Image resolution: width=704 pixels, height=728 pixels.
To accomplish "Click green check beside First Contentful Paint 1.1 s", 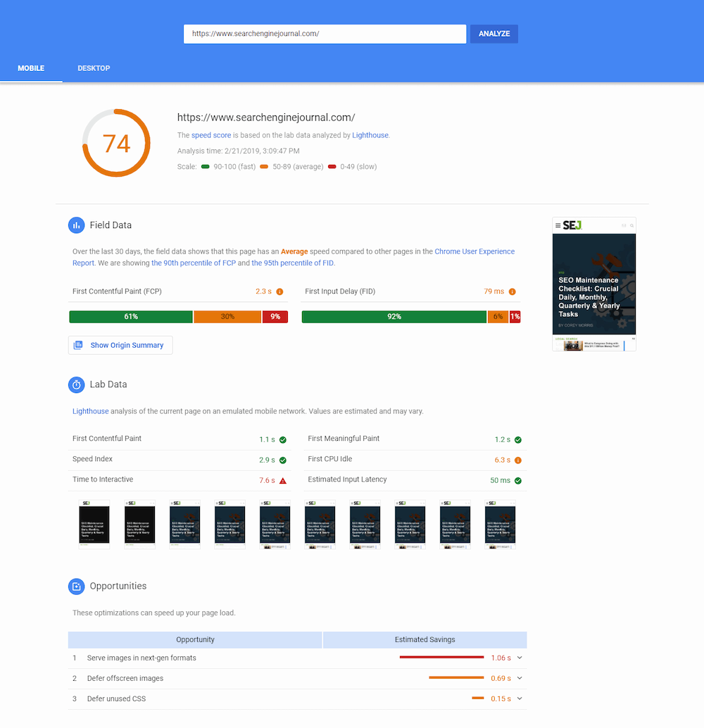I will click(x=283, y=439).
